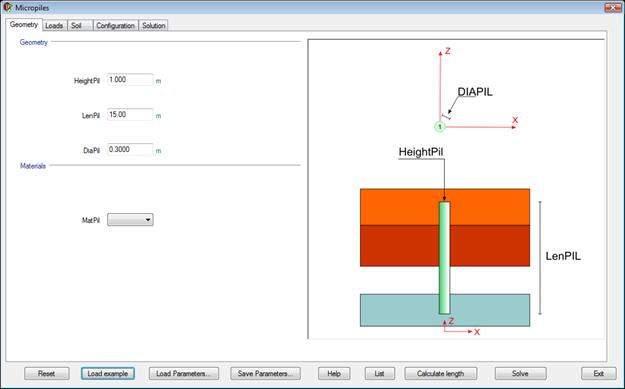The height and width of the screenshot is (389, 625).
Task: Focus the DiaPil input box
Action: [130, 149]
